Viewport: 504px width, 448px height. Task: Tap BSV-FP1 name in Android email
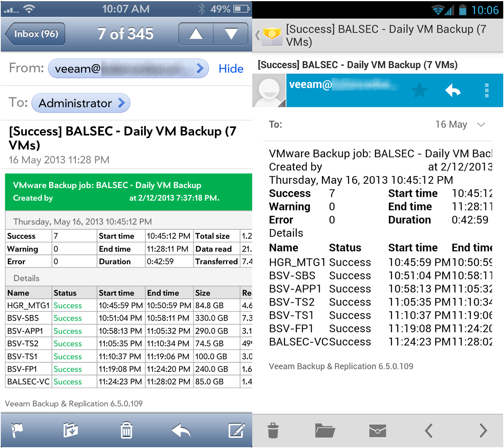[x=291, y=328]
